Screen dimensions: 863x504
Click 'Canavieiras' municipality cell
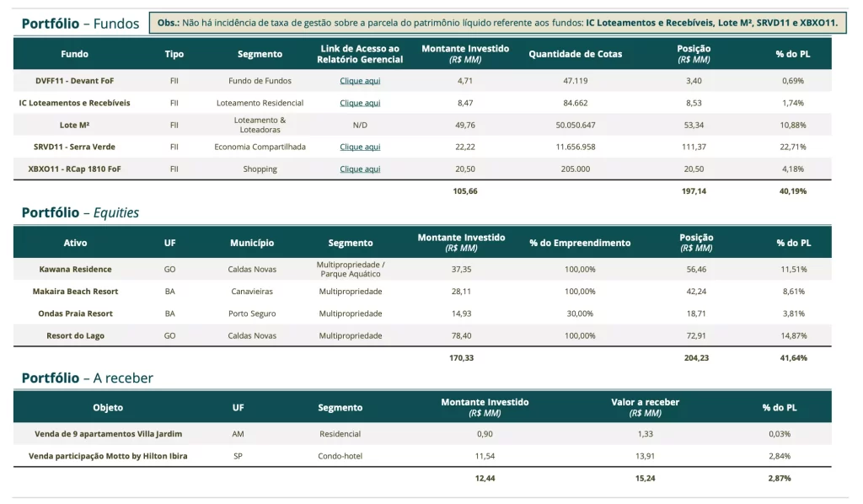click(252, 292)
